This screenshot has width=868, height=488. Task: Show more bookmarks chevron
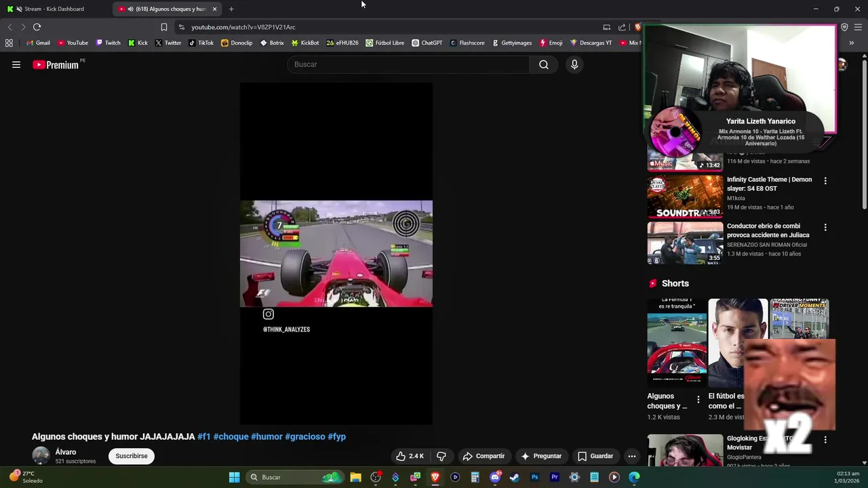(x=851, y=43)
